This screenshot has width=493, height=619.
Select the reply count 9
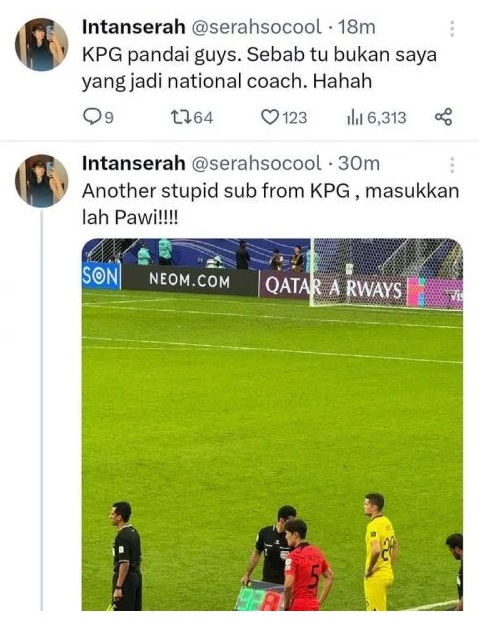click(x=109, y=118)
